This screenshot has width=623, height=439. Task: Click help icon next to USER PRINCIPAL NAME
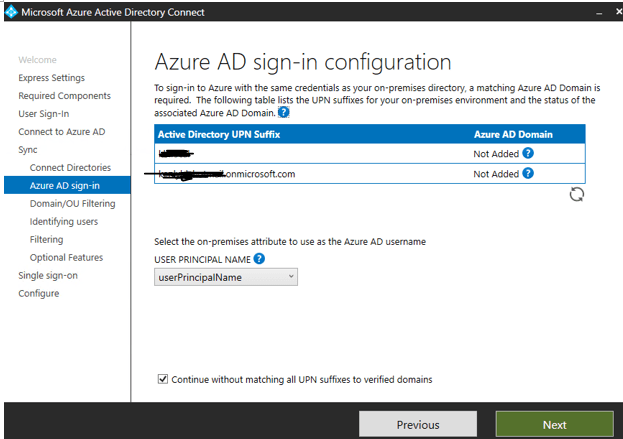point(259,258)
